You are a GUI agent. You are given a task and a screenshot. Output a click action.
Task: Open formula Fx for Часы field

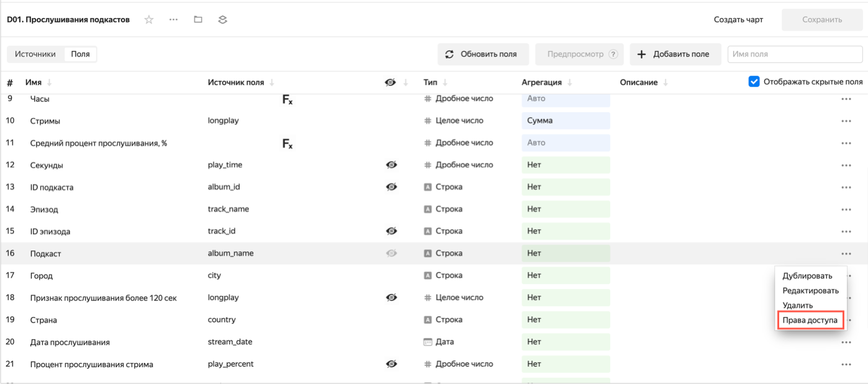pyautogui.click(x=287, y=99)
